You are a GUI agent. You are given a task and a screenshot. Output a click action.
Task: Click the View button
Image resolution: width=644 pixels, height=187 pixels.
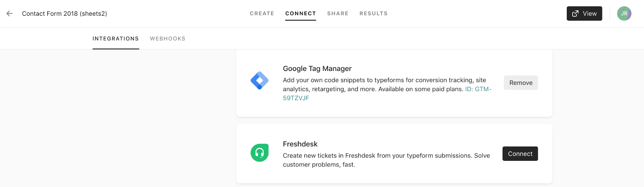coord(584,14)
